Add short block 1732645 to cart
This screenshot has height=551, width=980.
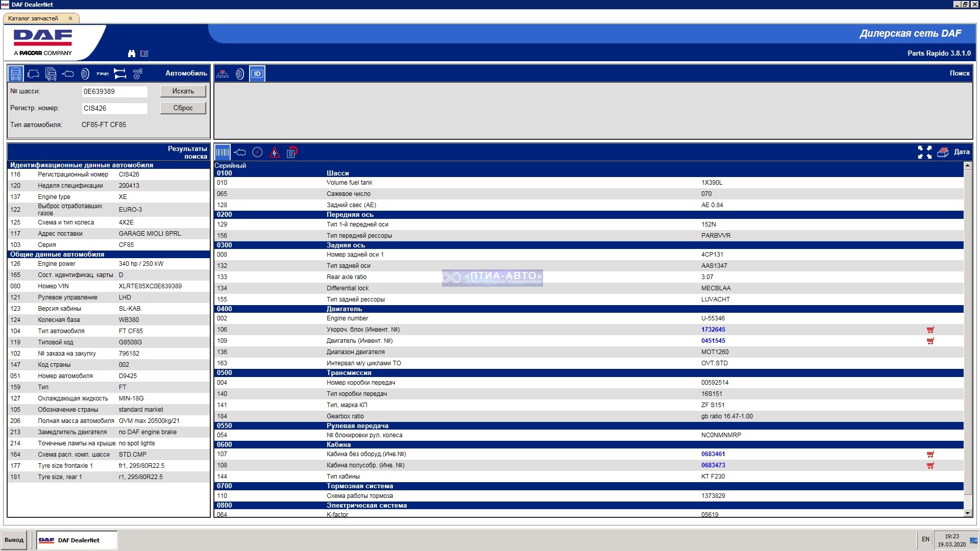pyautogui.click(x=930, y=330)
